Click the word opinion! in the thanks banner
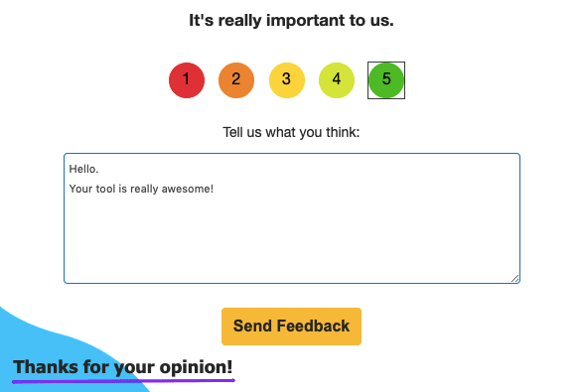Viewport: 583px width, 392px height. (x=197, y=367)
